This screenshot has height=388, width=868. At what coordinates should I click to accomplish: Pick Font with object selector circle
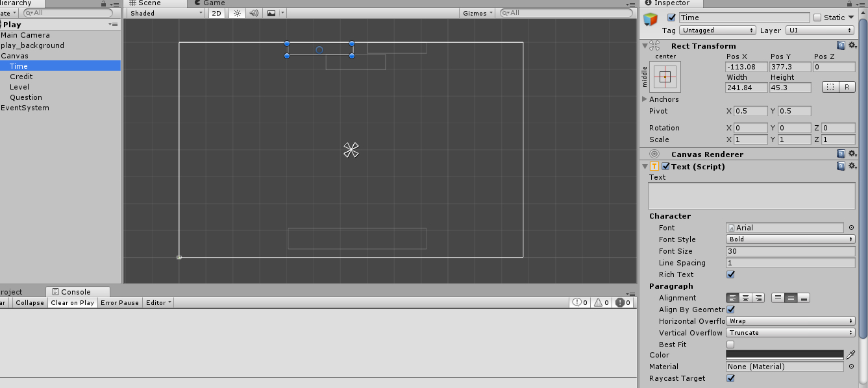point(851,228)
